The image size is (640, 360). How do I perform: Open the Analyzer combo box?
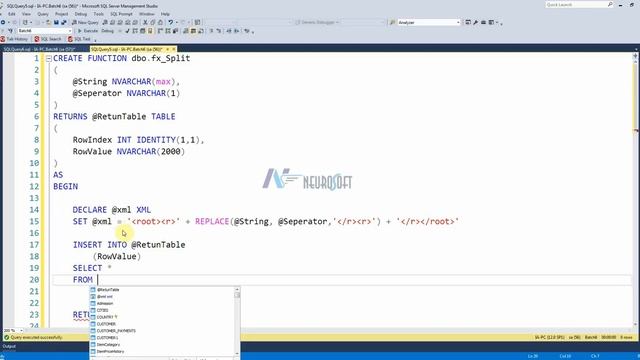429,22
